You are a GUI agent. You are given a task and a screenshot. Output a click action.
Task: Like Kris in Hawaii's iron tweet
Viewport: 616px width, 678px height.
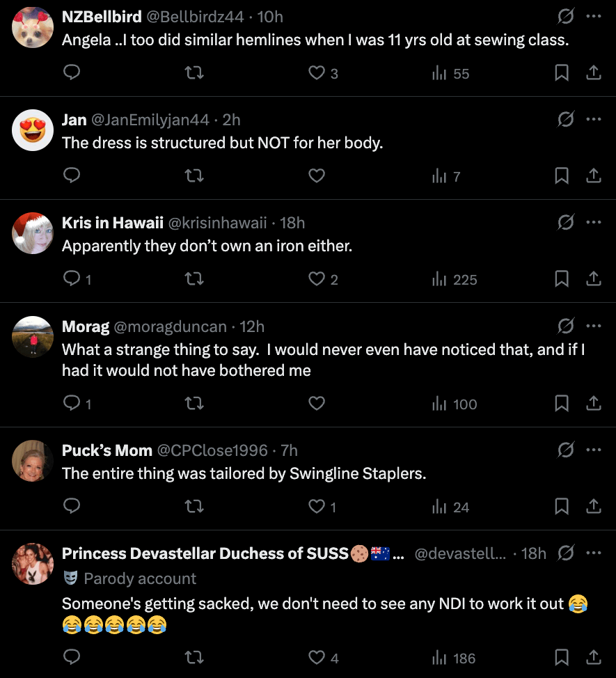[x=317, y=278]
